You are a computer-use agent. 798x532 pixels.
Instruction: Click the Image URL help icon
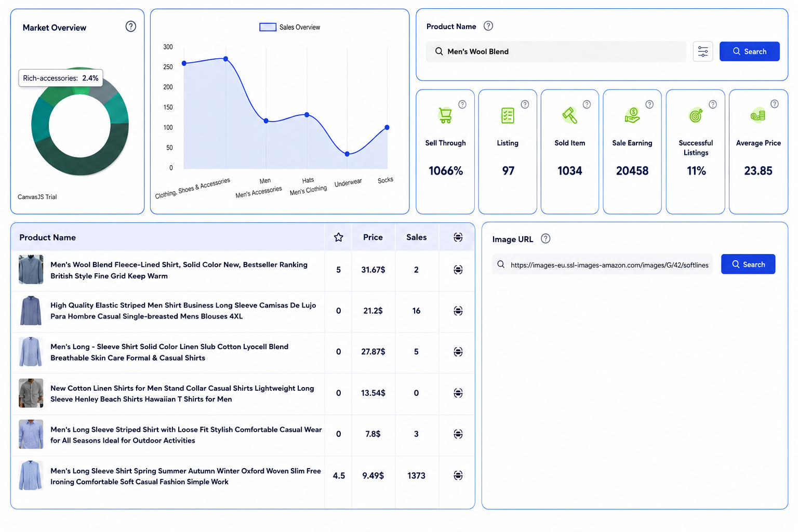click(546, 238)
